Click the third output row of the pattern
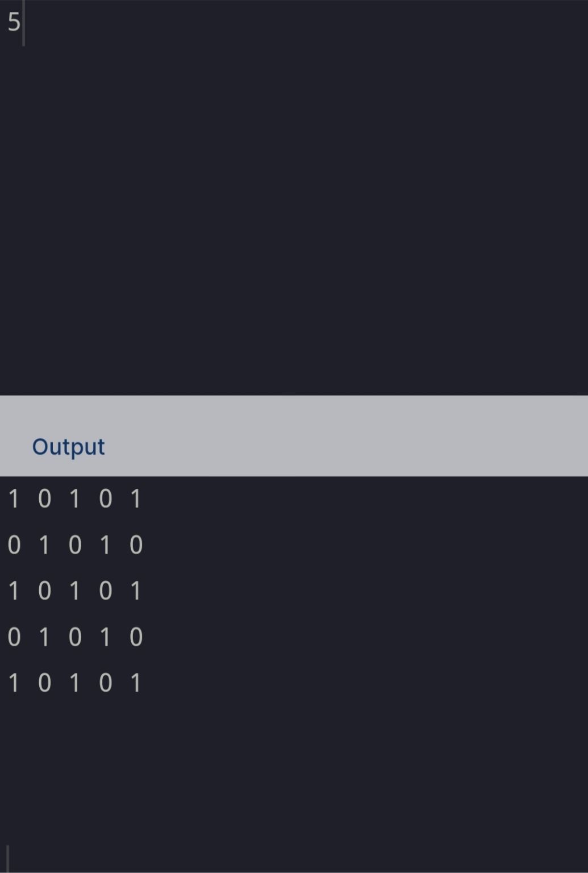588x873 pixels. click(x=74, y=591)
